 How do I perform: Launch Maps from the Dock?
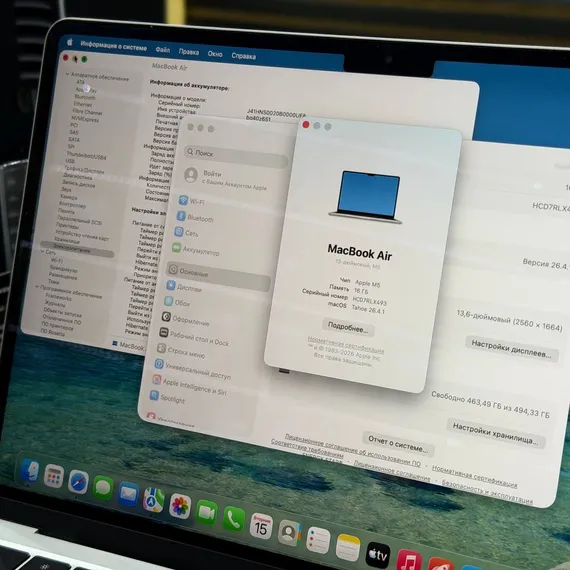[154, 500]
